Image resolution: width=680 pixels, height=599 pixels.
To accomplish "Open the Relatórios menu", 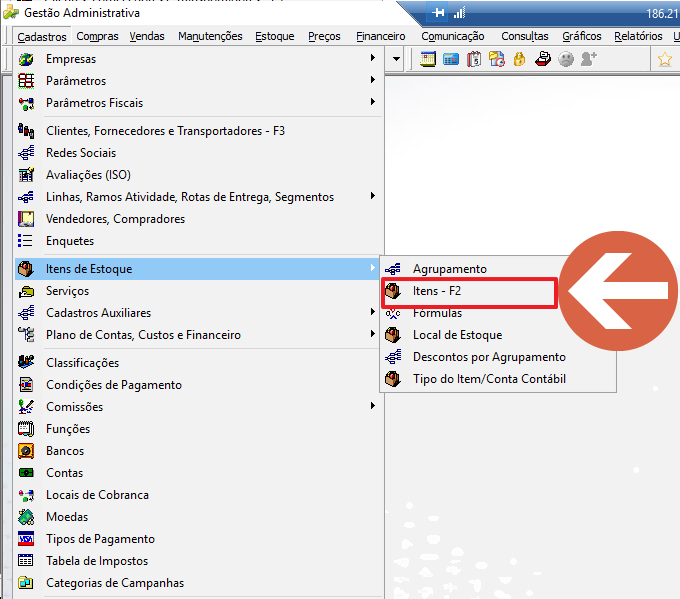I will click(638, 36).
